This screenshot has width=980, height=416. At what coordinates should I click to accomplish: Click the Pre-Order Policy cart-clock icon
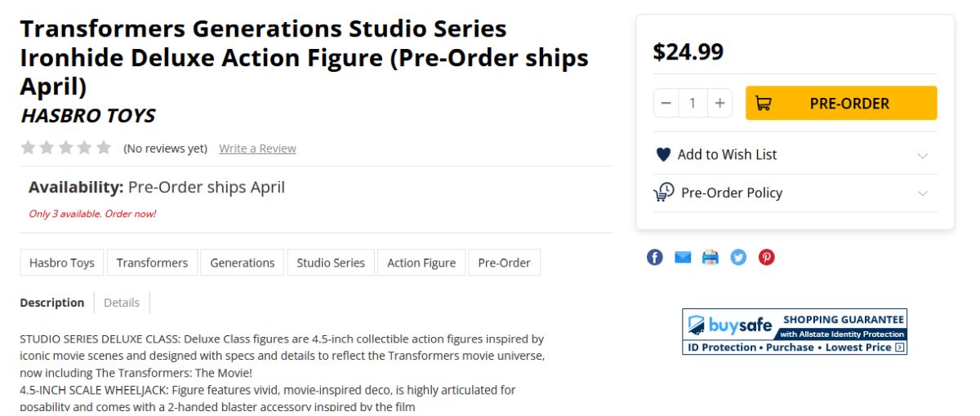(664, 193)
